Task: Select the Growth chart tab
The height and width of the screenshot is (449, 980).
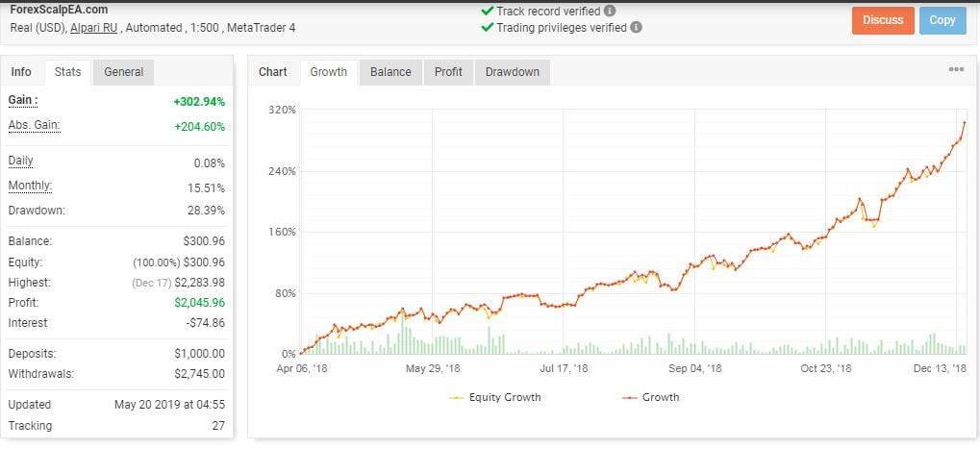Action: pos(329,72)
